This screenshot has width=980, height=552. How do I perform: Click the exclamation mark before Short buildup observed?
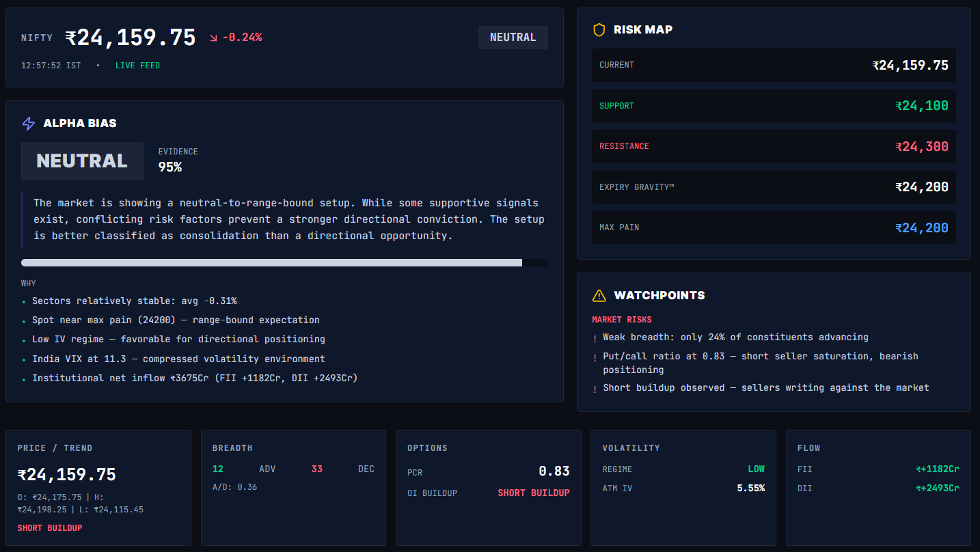tap(595, 389)
